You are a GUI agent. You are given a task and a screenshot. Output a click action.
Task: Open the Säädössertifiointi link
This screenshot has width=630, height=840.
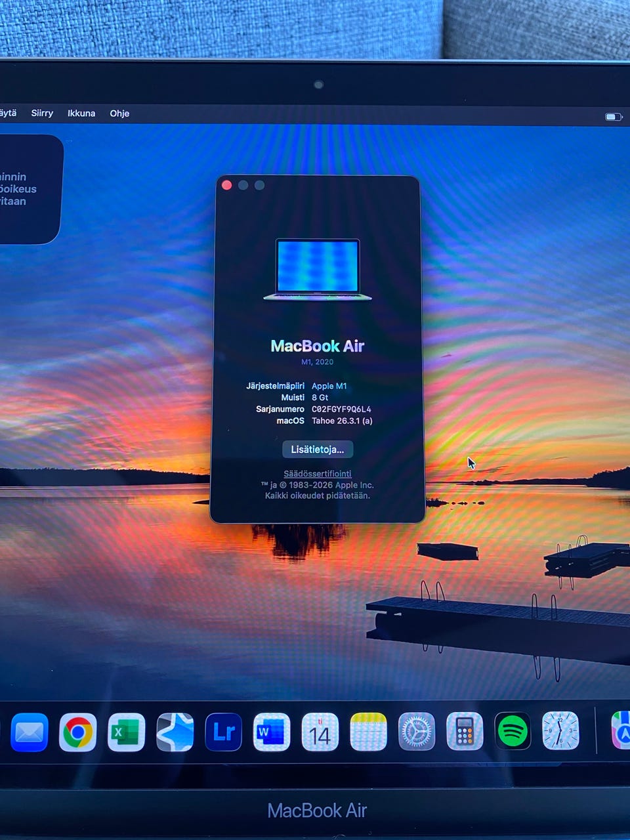[318, 474]
